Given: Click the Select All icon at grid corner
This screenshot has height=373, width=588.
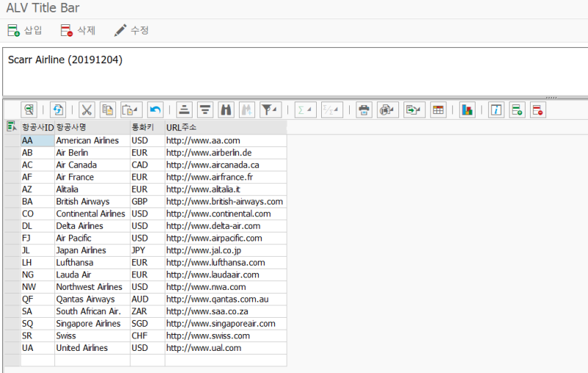Looking at the screenshot, I should [x=12, y=127].
